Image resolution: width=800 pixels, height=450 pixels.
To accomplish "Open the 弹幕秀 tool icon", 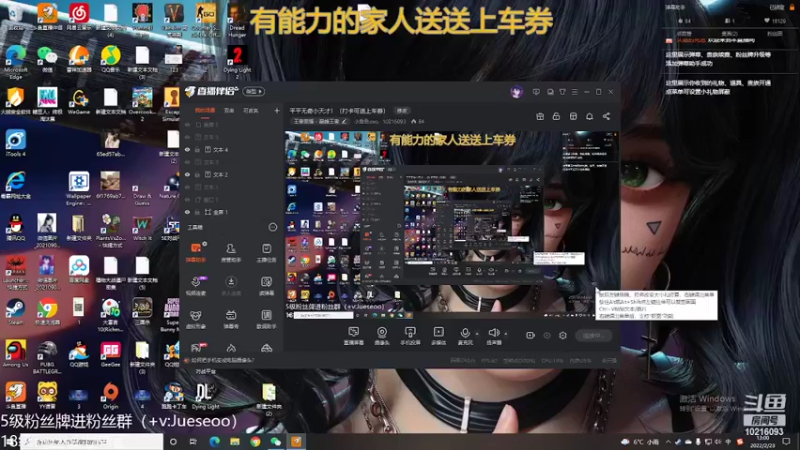I will 231,319.
